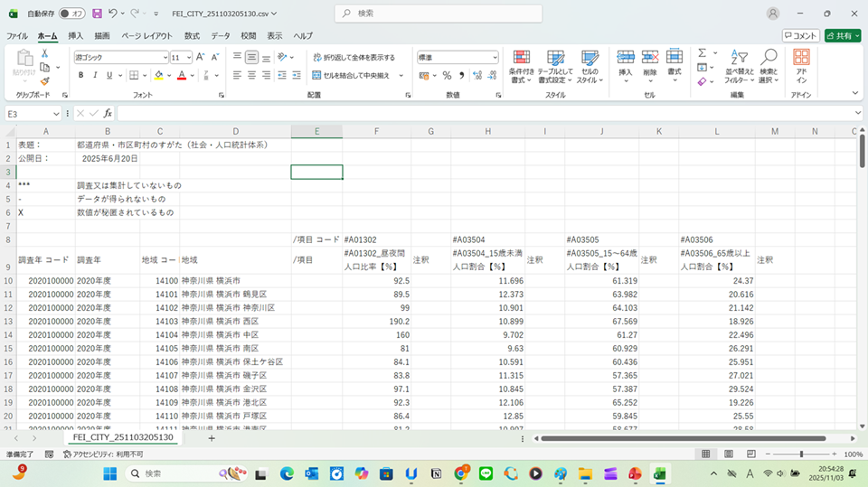Click the cut scissors icon

[44, 53]
